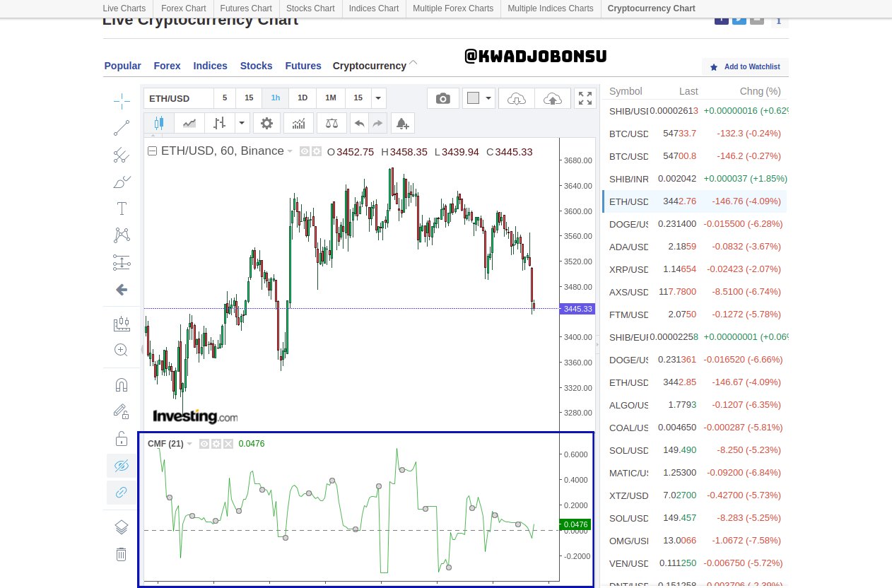This screenshot has height=588, width=892.
Task: Toggle fullscreen chart mode
Action: click(585, 98)
